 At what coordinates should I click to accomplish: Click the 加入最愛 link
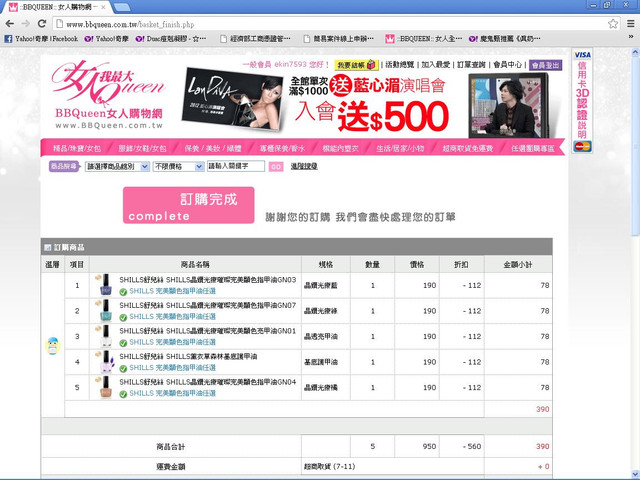tap(436, 64)
